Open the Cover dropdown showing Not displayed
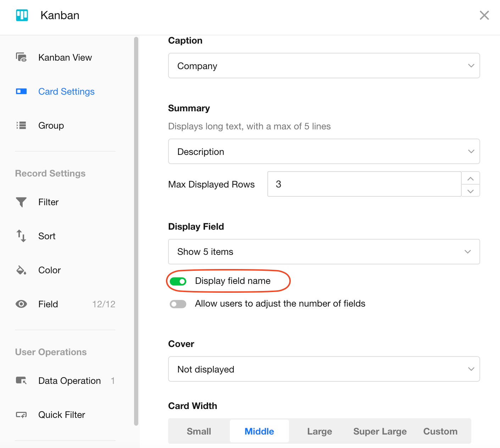The height and width of the screenshot is (448, 500). tap(324, 369)
